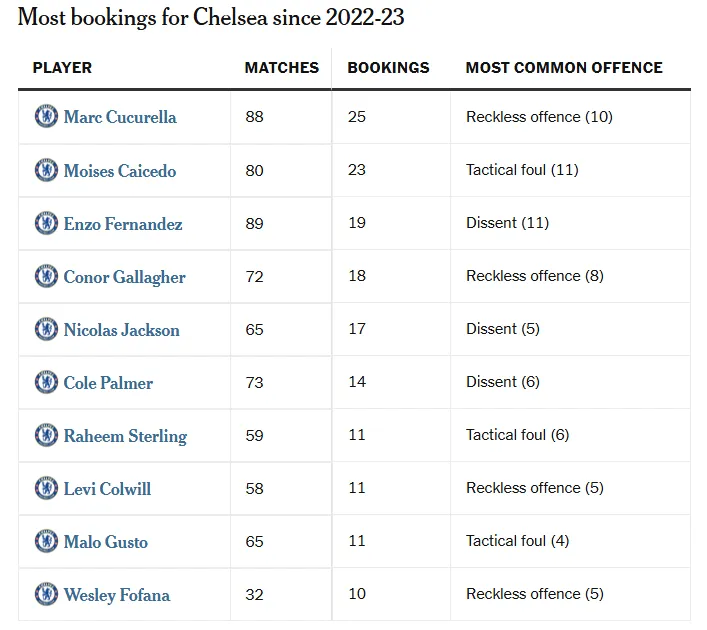The height and width of the screenshot is (630, 707).
Task: Click Chelsea crest beside Marc Cucurella
Action: click(46, 117)
